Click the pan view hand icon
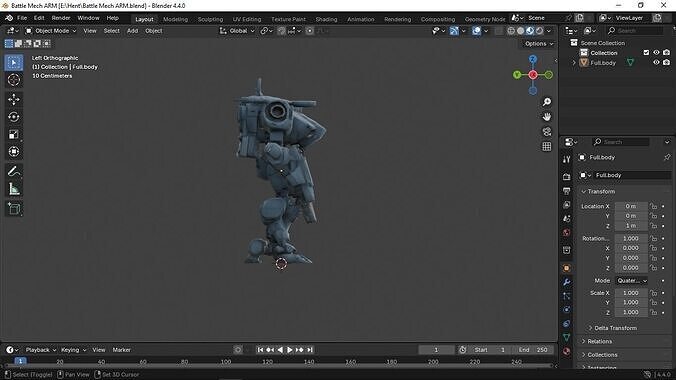 coord(547,117)
